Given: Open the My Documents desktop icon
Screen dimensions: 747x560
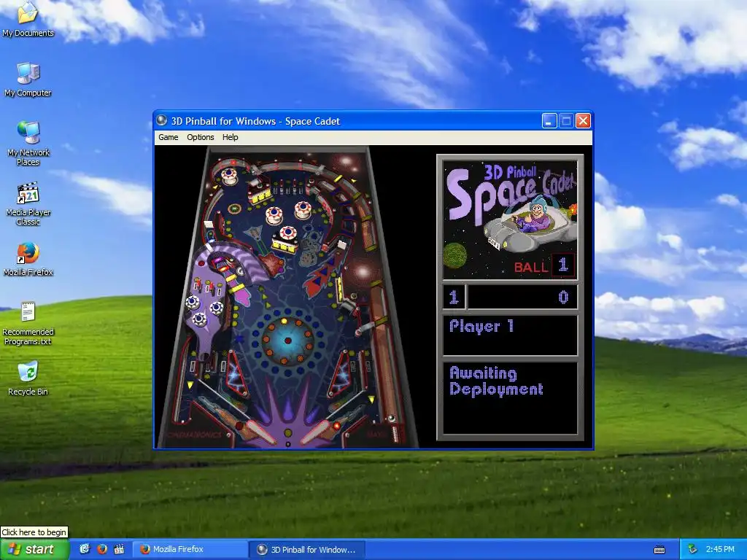Looking at the screenshot, I should pos(28,20).
